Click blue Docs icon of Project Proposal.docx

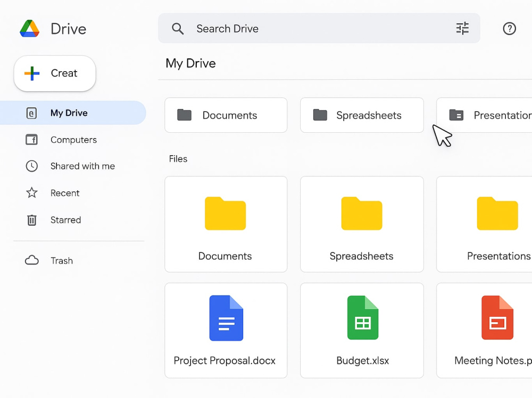226,318
